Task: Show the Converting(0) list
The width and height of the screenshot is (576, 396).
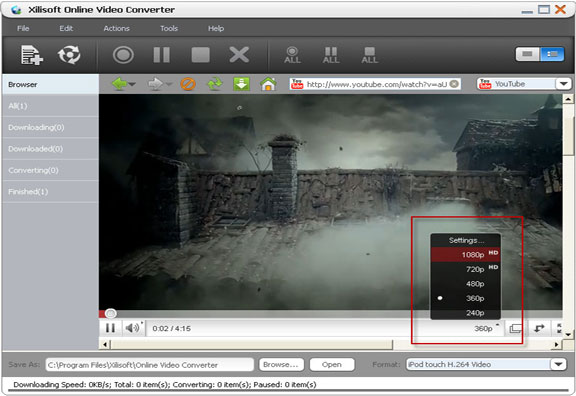Action: (50, 170)
